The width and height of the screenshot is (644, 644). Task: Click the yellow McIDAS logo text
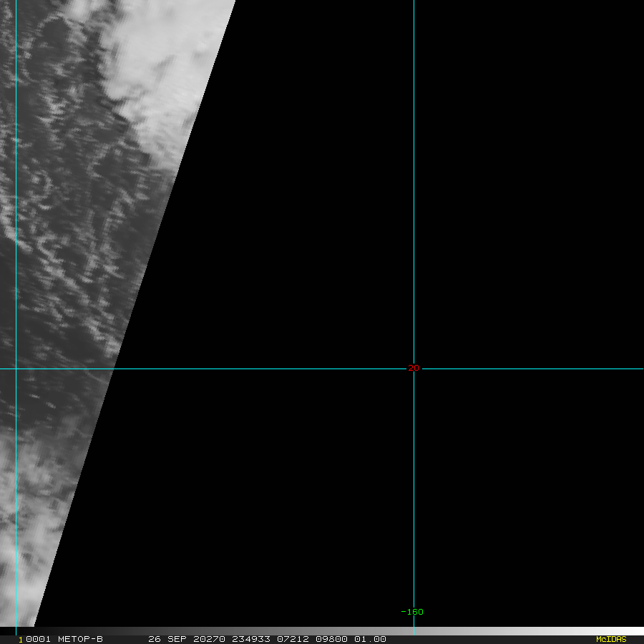(611, 639)
